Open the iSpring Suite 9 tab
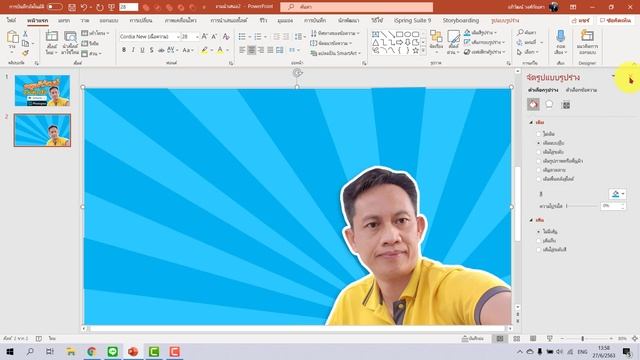 (412, 20)
